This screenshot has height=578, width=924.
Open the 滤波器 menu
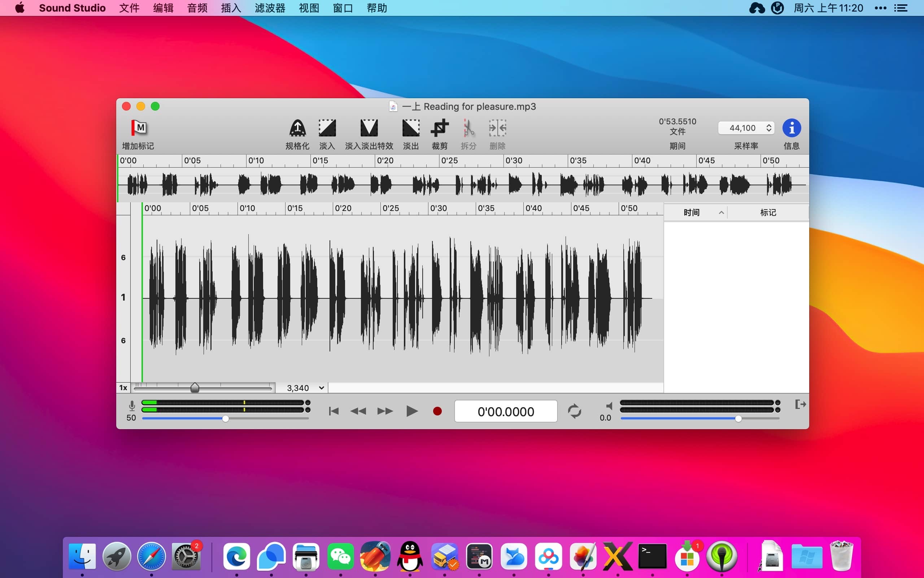(270, 8)
